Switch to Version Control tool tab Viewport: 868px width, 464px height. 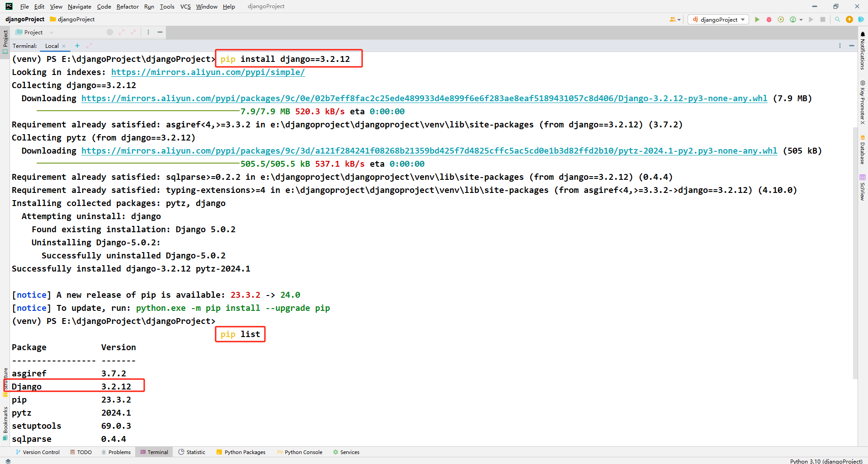[x=38, y=452]
